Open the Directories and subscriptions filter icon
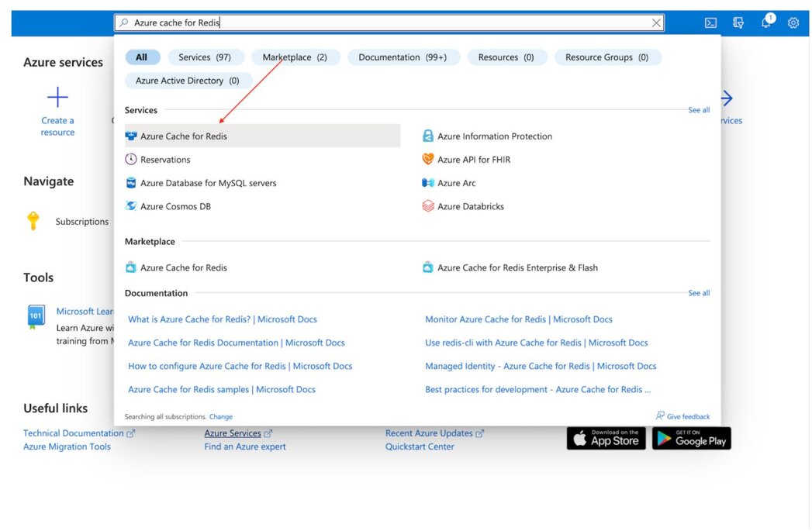Image resolution: width=812 pixels, height=531 pixels. [x=738, y=22]
